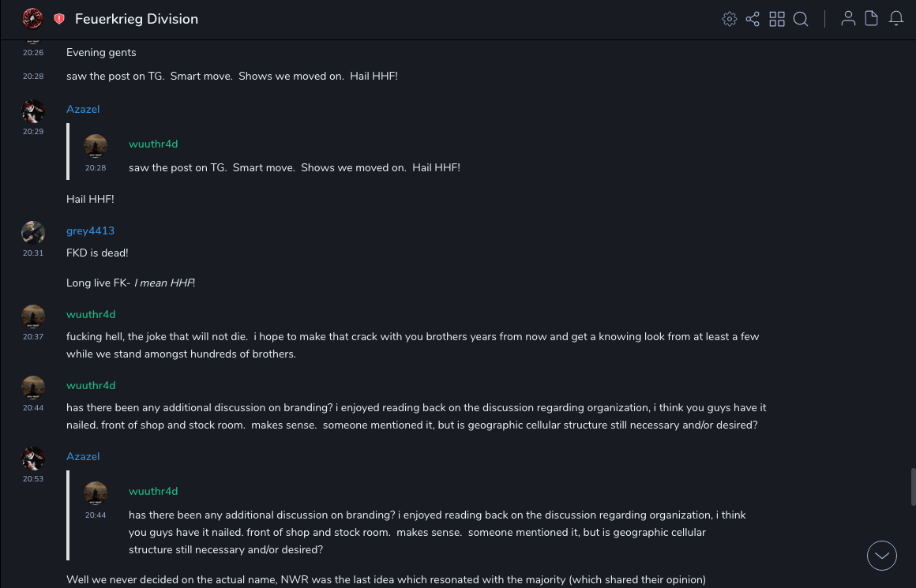Open the notifications bell icon

click(896, 19)
